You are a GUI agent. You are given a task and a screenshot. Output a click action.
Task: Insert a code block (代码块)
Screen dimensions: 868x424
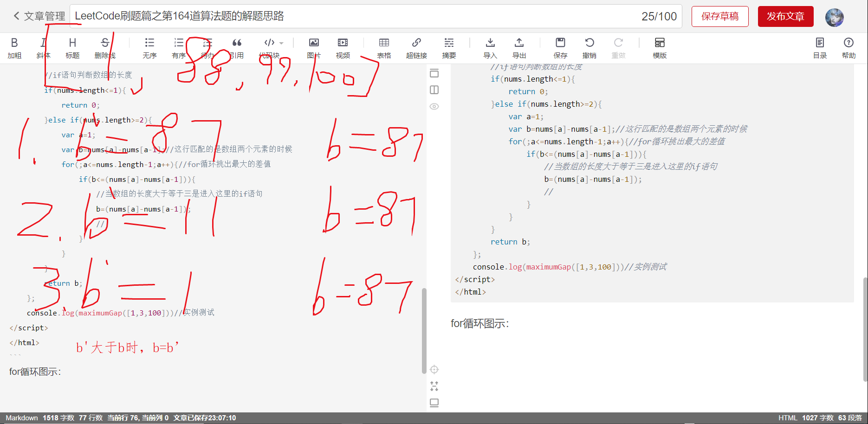click(269, 48)
